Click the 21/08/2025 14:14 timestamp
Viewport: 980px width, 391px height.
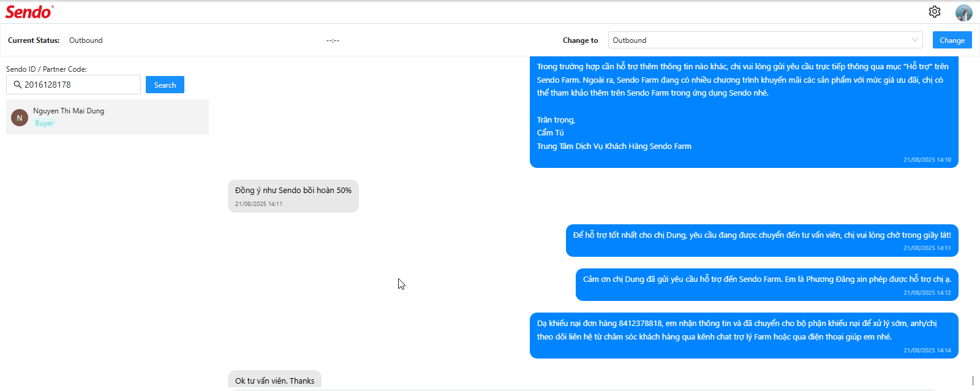point(927,351)
